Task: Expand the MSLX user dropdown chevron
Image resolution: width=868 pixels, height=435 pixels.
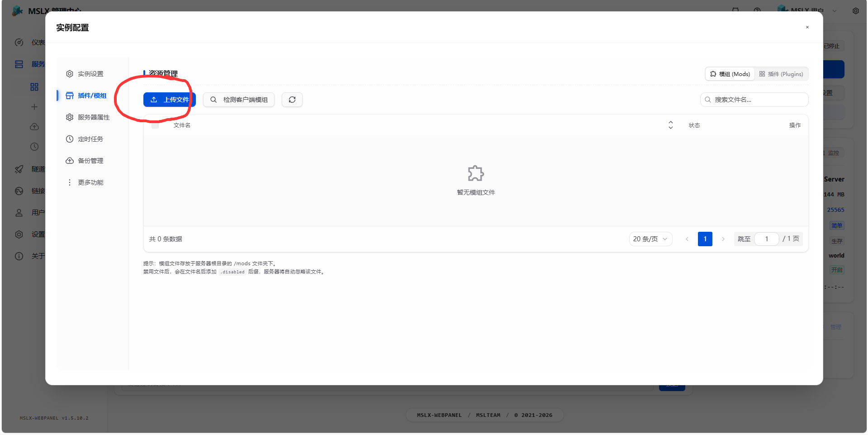Action: [835, 11]
